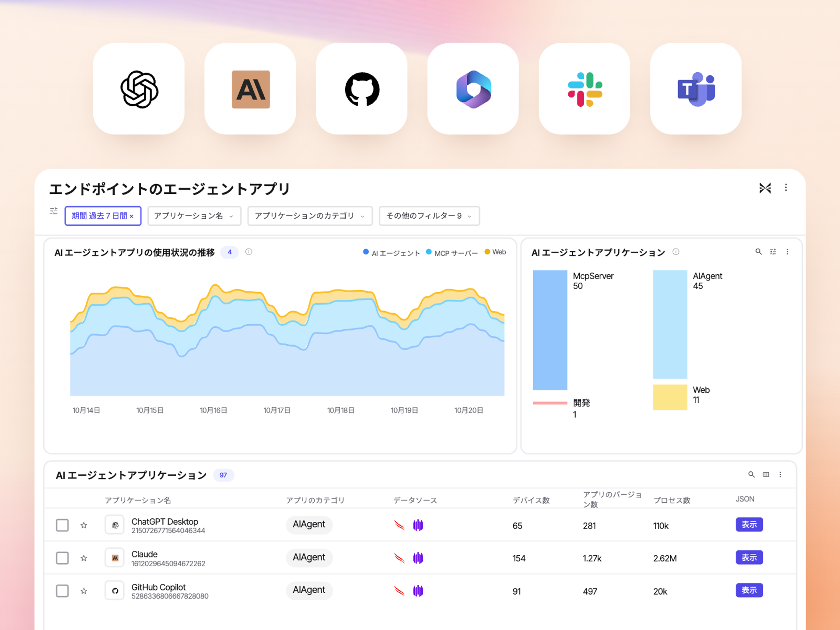The image size is (840, 630).
Task: Toggle the AI エージェント legend series
Action: coord(391,252)
